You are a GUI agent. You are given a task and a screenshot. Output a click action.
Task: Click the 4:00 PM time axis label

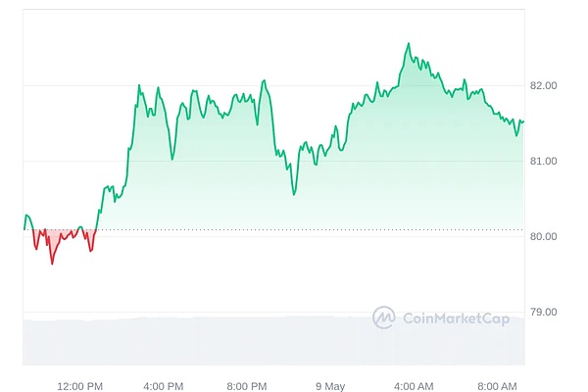pyautogui.click(x=164, y=384)
